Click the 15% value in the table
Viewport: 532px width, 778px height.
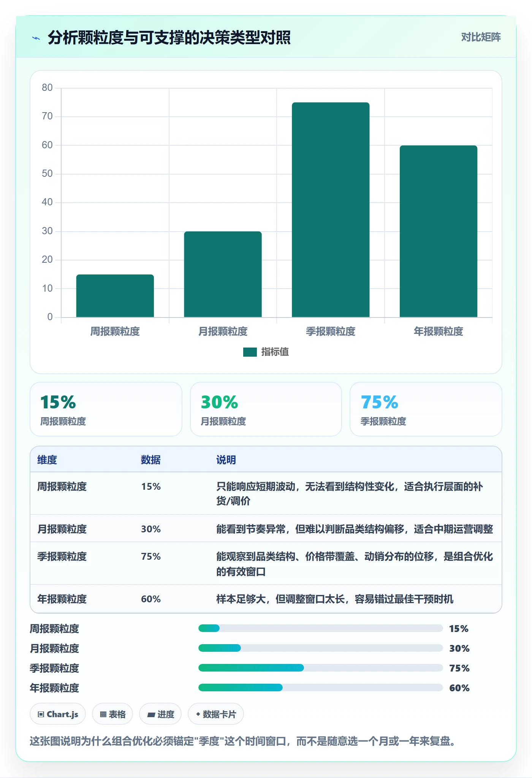pyautogui.click(x=151, y=487)
